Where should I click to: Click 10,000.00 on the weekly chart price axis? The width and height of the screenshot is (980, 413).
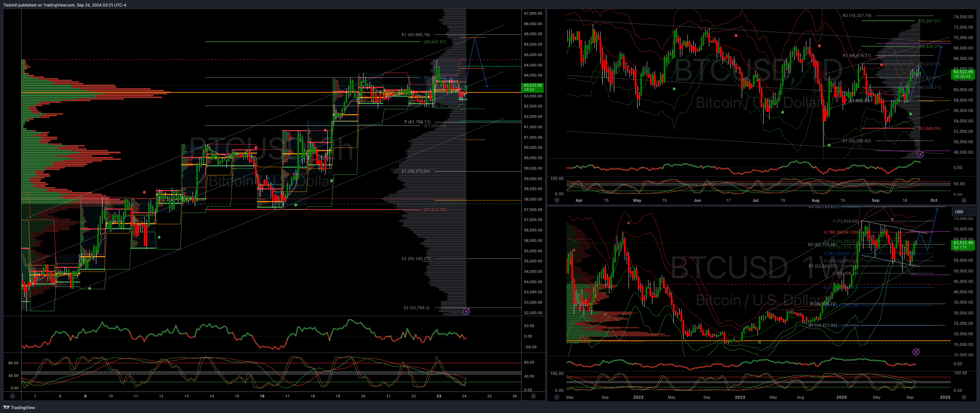tap(963, 355)
